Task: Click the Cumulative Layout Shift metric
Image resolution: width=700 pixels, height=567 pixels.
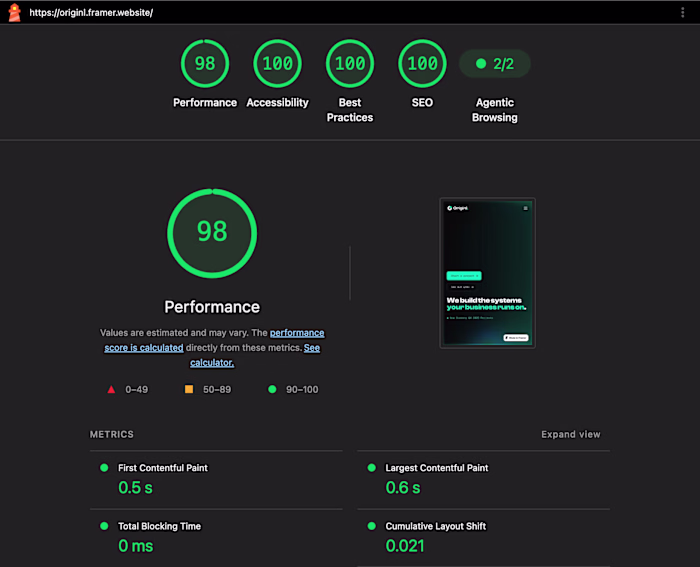Action: click(483, 538)
